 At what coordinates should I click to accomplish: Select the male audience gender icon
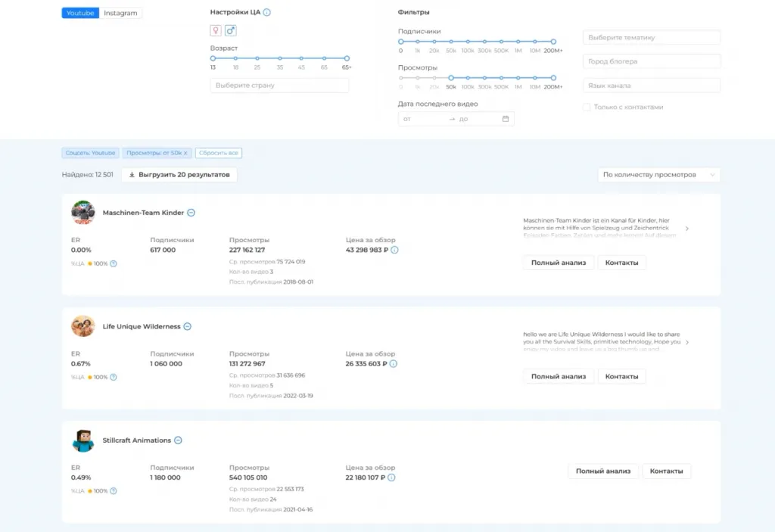click(x=230, y=31)
